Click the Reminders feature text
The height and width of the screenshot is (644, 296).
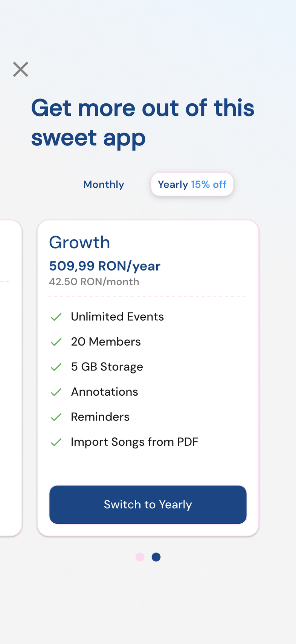100,417
